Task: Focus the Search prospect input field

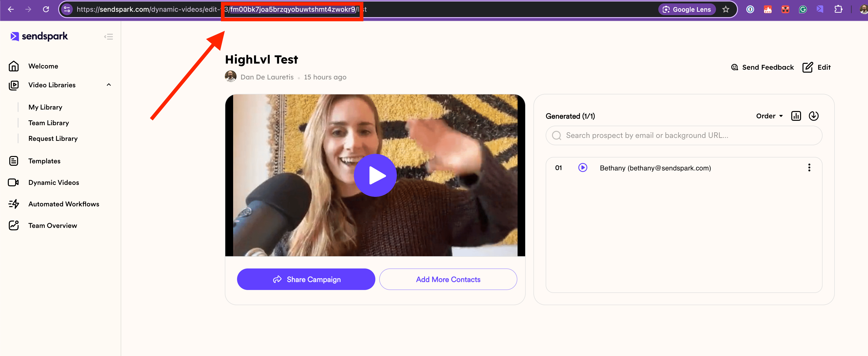Action: 684,135
